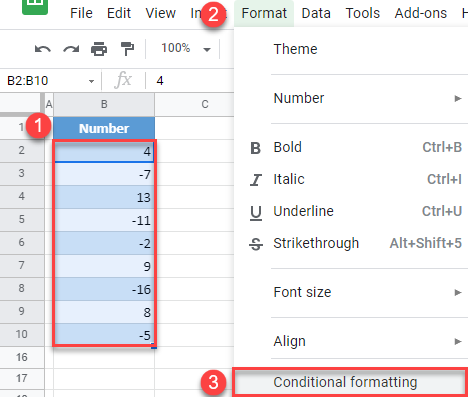Viewport: 468px width, 397px height.
Task: Click cell containing 8
Action: [x=104, y=312]
